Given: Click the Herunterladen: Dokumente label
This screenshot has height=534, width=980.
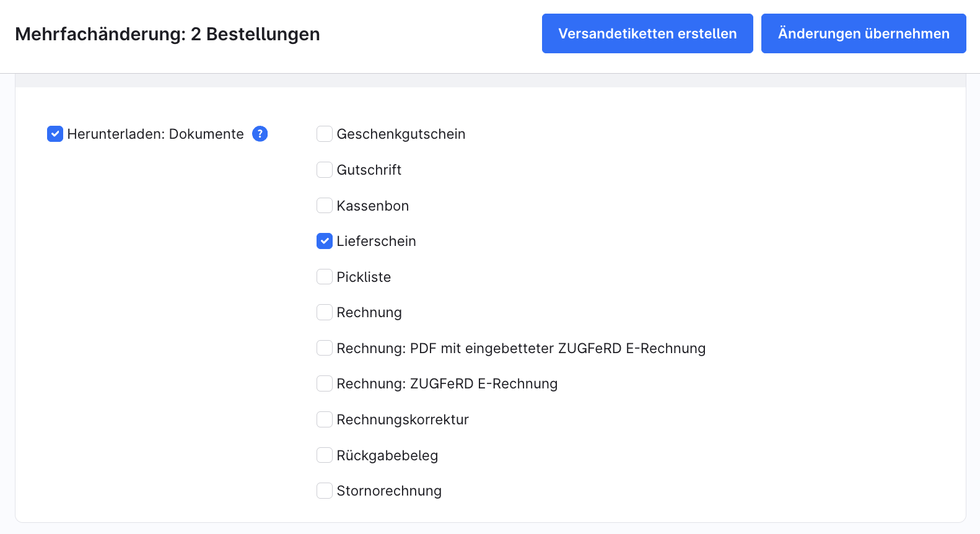Looking at the screenshot, I should [155, 134].
